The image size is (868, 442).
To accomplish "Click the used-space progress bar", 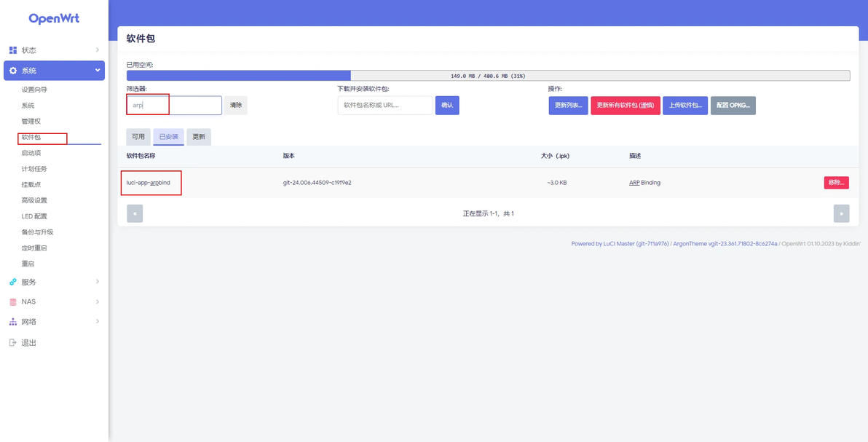I will click(488, 76).
